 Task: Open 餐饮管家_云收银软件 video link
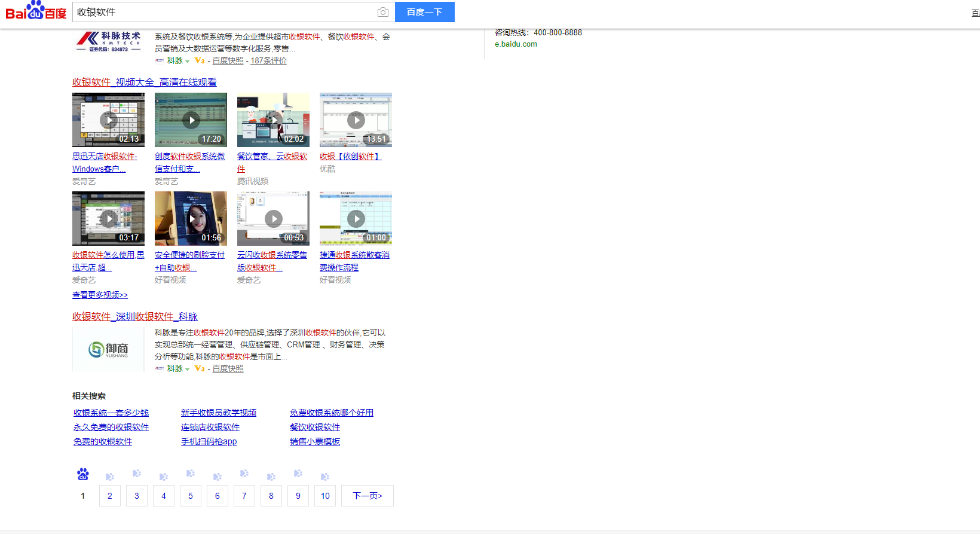tap(272, 162)
